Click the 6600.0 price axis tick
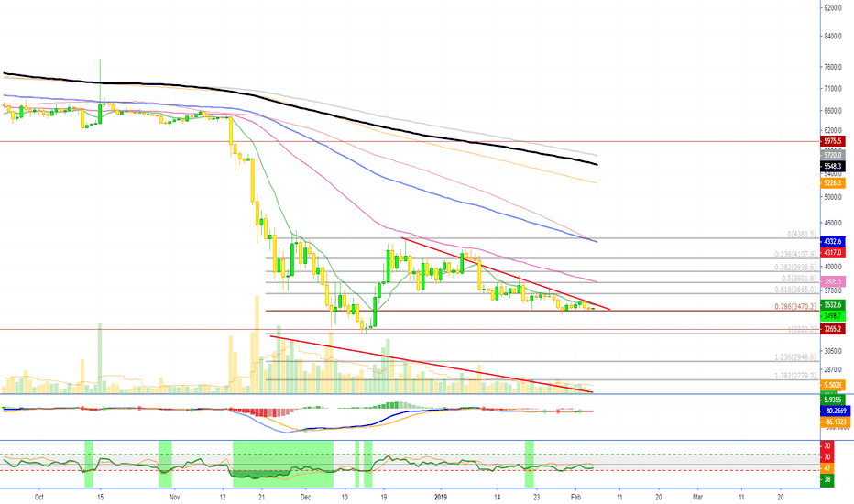The width and height of the screenshot is (854, 504). (833, 111)
